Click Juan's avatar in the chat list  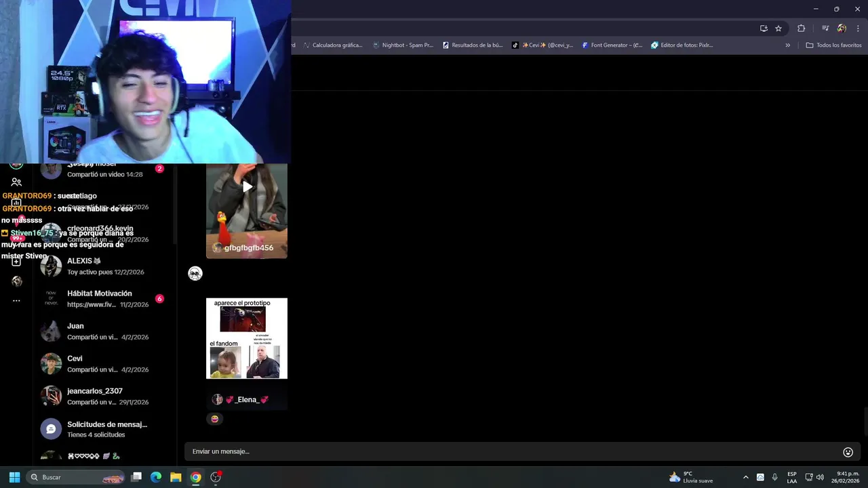(x=51, y=331)
